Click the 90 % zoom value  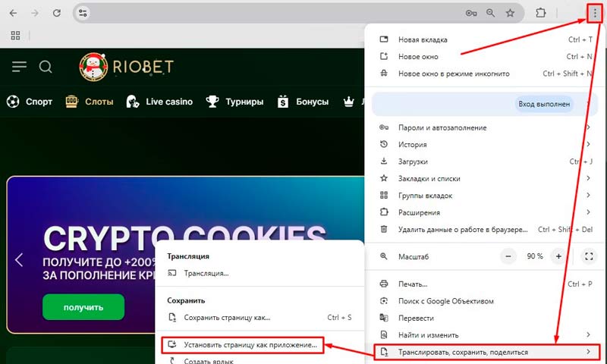pyautogui.click(x=535, y=256)
